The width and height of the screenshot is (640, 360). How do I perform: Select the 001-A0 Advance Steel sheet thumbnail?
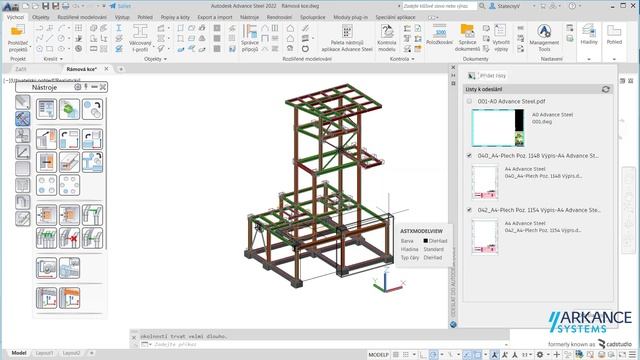pyautogui.click(x=498, y=128)
